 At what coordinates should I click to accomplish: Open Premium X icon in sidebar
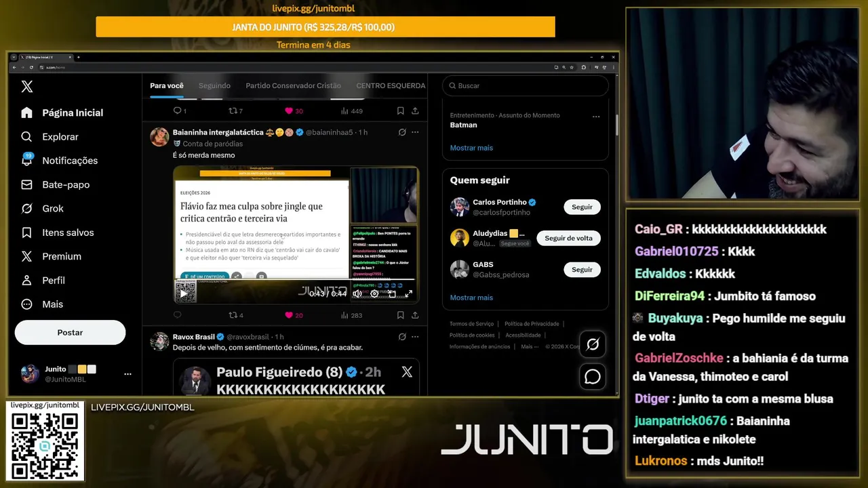(26, 256)
